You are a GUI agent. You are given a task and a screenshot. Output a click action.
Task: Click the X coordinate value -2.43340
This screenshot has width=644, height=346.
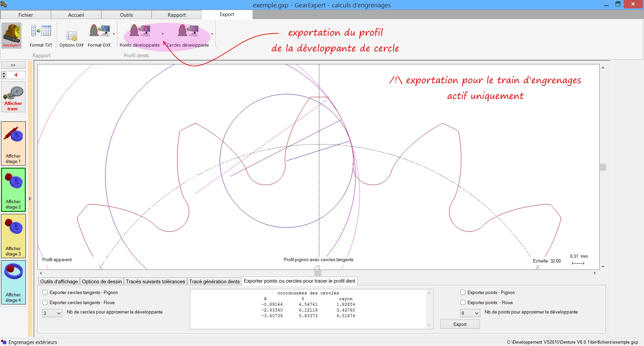272,310
